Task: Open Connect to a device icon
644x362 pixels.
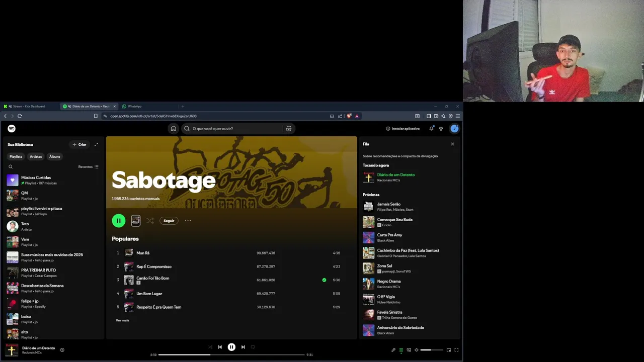Action: click(x=409, y=350)
